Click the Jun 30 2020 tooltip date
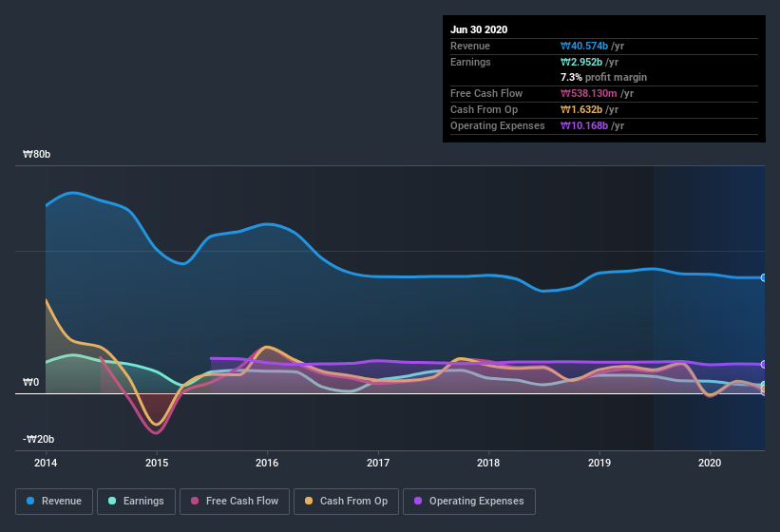The height and width of the screenshot is (532, 780). 479,29
